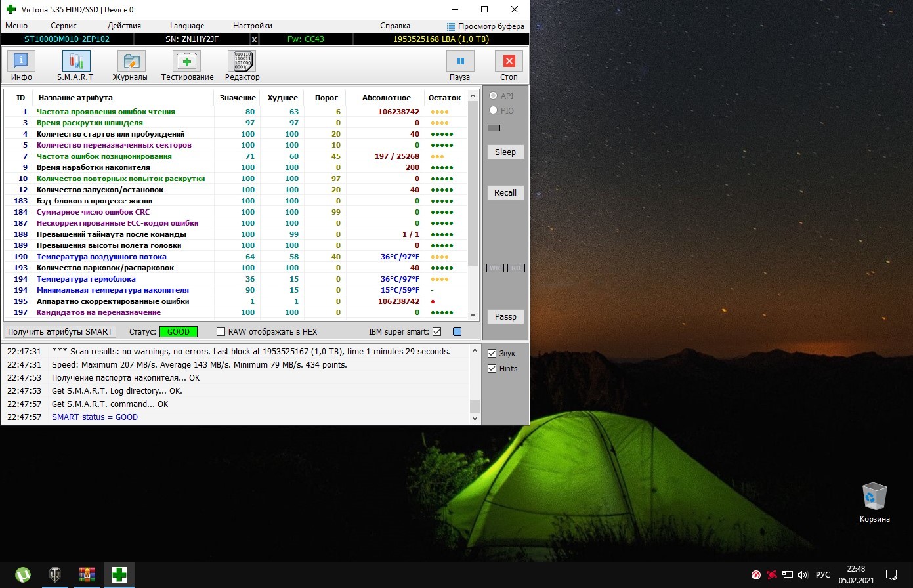Click the Passp button
The image size is (913, 588).
pyautogui.click(x=505, y=316)
